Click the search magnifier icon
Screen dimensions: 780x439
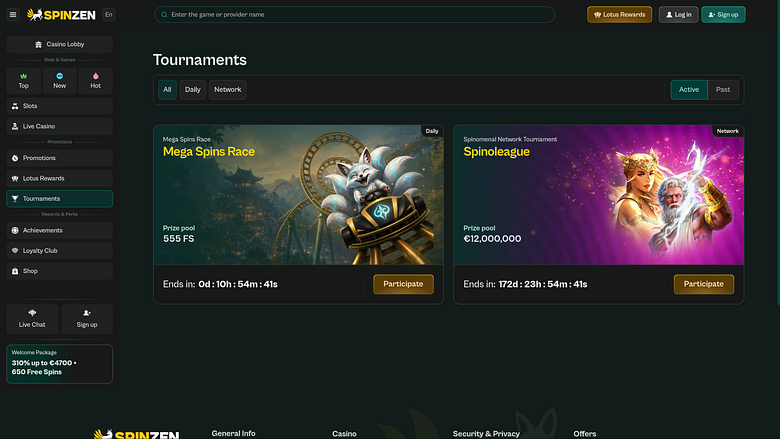pyautogui.click(x=164, y=14)
